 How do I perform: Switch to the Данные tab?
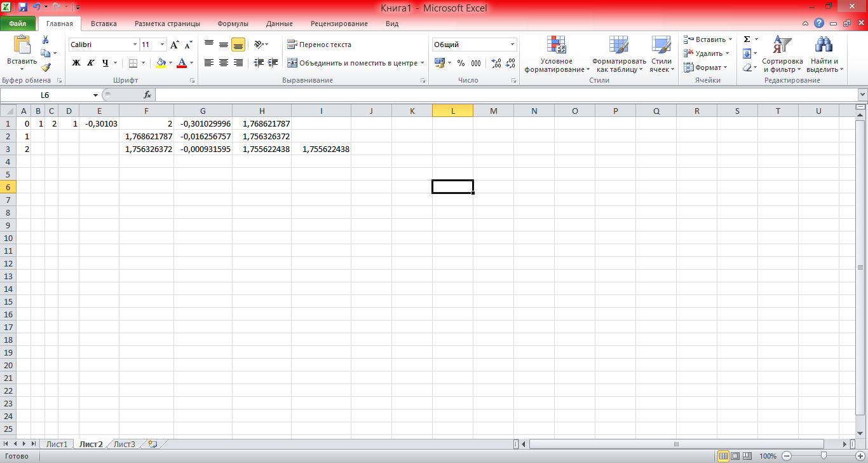tap(280, 24)
